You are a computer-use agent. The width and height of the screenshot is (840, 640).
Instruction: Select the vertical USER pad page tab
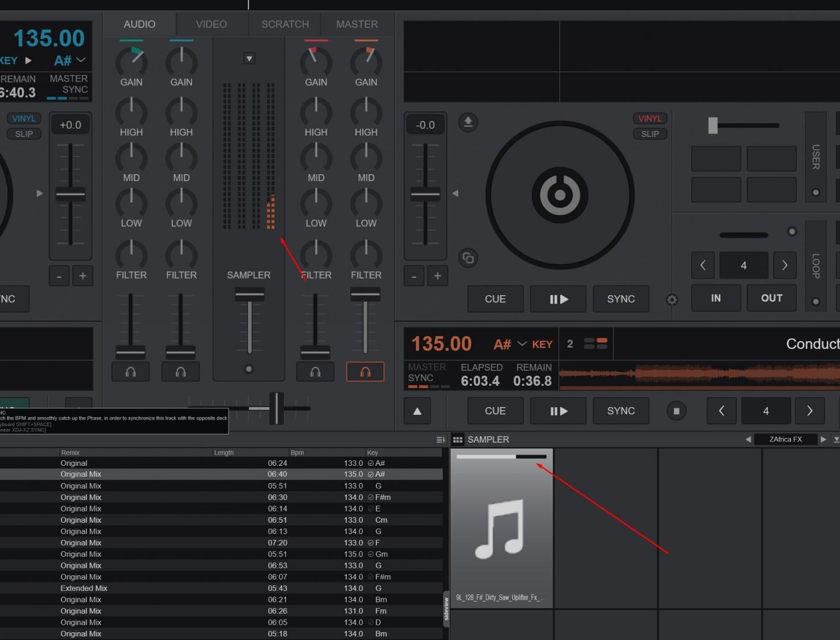click(x=816, y=157)
